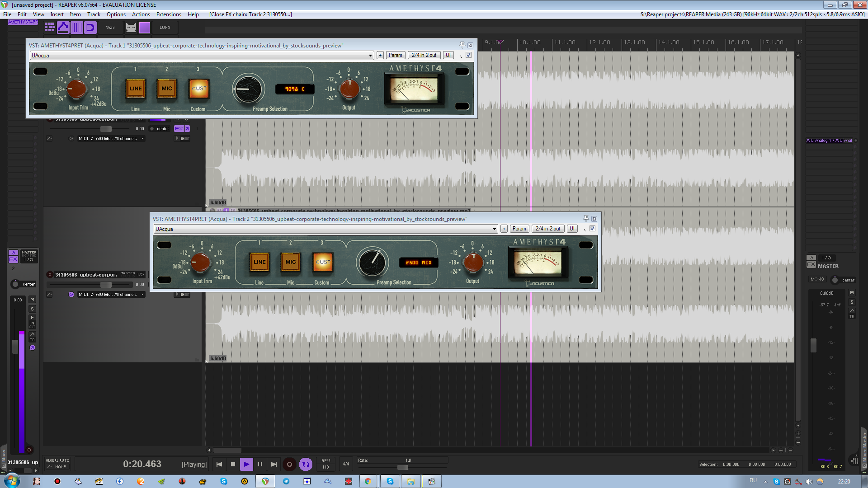Open the Options menu
868x488 pixels.
pos(116,14)
